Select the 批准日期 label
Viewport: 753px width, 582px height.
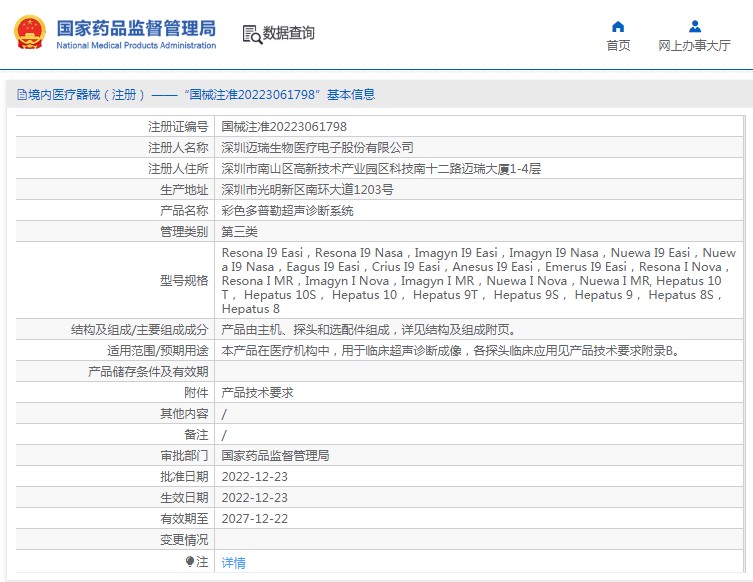(x=184, y=477)
